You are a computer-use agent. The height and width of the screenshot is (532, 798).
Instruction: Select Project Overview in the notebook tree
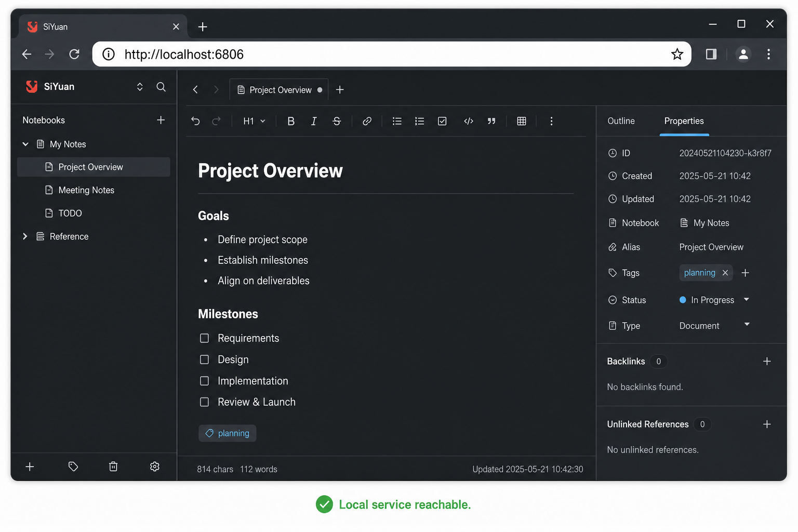click(94, 167)
